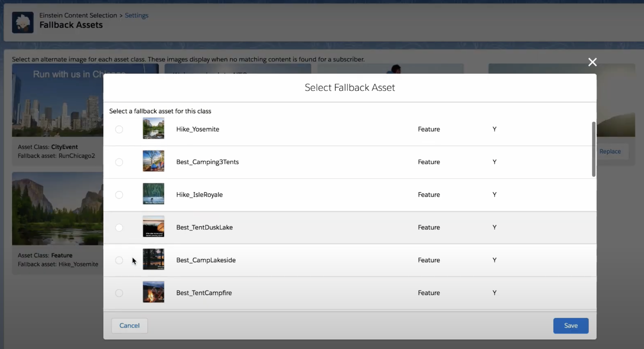
Task: Click the Hike_IsleRoyale thumbnail image
Action: pos(154,194)
